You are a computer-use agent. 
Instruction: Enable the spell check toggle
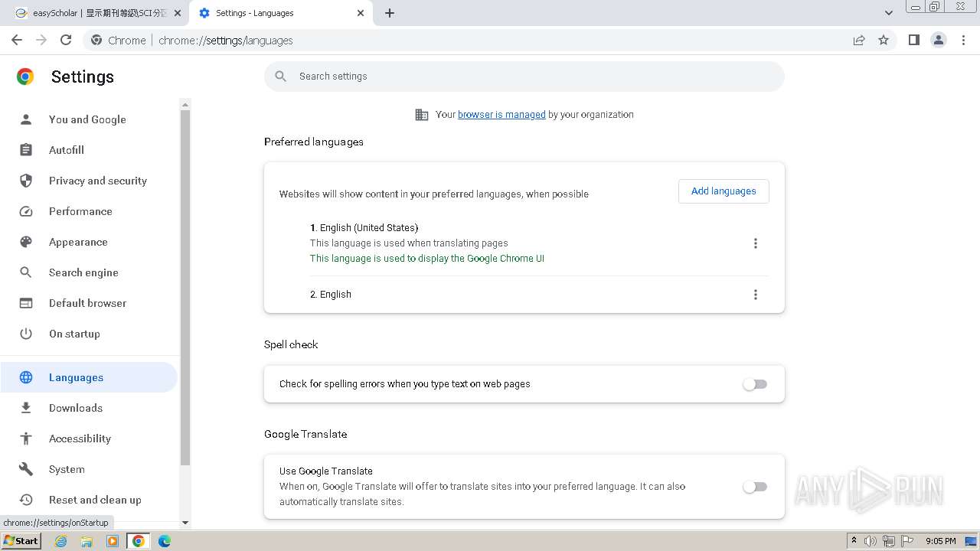[x=755, y=384]
